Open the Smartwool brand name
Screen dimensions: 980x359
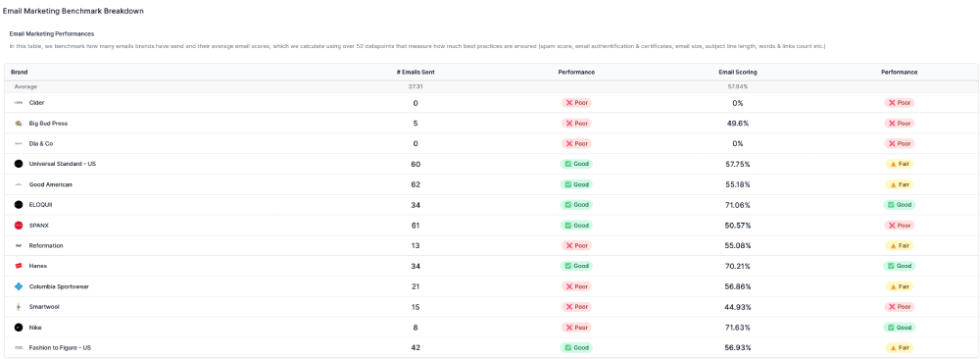44,306
